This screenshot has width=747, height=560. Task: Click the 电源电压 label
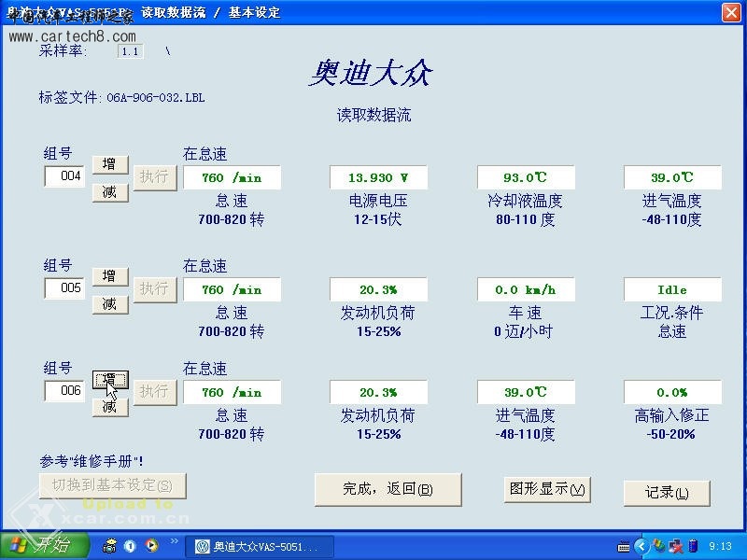tap(378, 201)
